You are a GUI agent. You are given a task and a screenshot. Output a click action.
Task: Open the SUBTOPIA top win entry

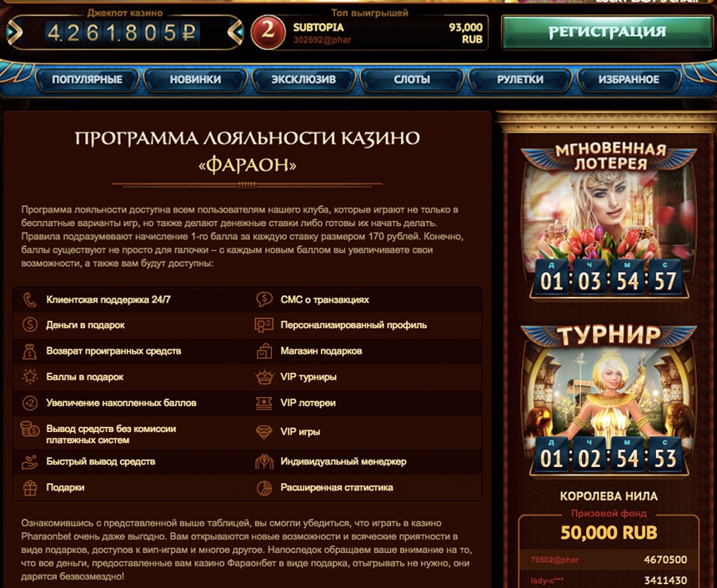[x=369, y=33]
